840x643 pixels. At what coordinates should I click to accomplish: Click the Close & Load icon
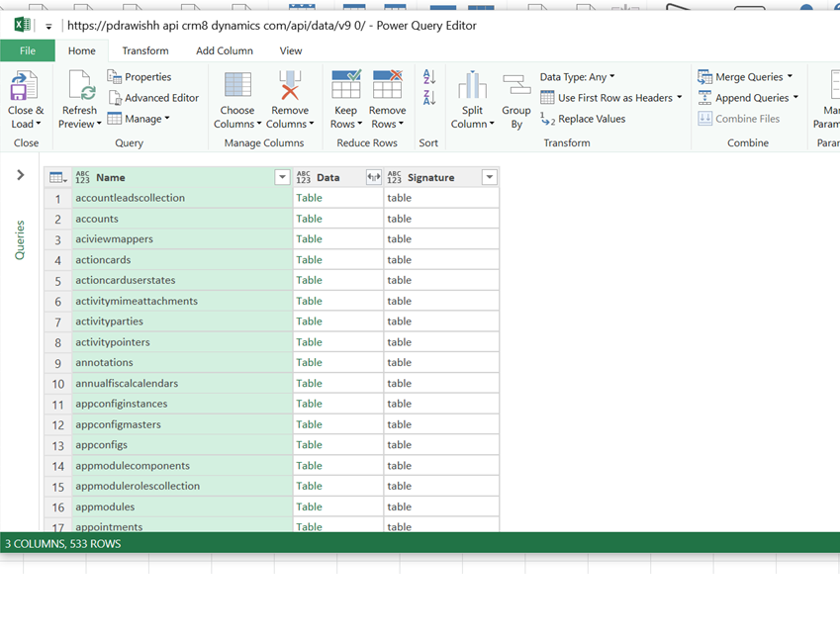[x=24, y=87]
